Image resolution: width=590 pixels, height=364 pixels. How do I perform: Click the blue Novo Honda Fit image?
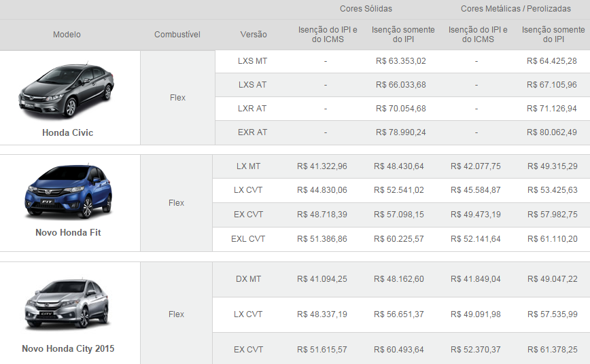68,192
